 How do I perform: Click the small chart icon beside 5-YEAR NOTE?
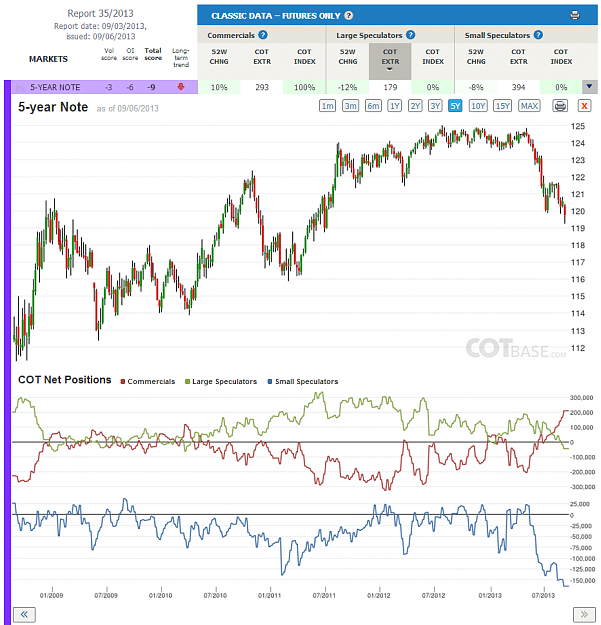point(20,87)
